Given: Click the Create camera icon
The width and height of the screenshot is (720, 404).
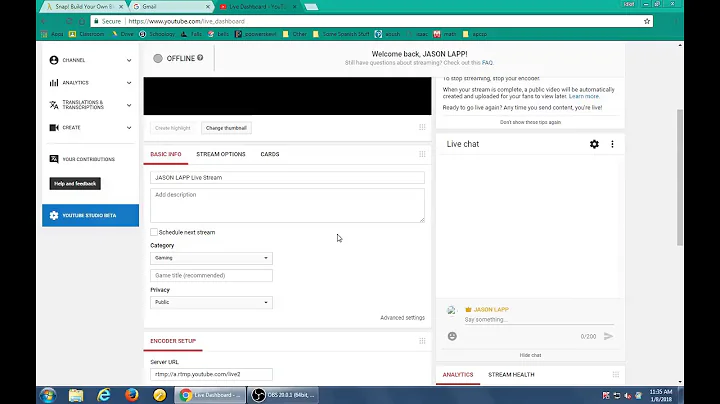Looking at the screenshot, I should 54,128.
